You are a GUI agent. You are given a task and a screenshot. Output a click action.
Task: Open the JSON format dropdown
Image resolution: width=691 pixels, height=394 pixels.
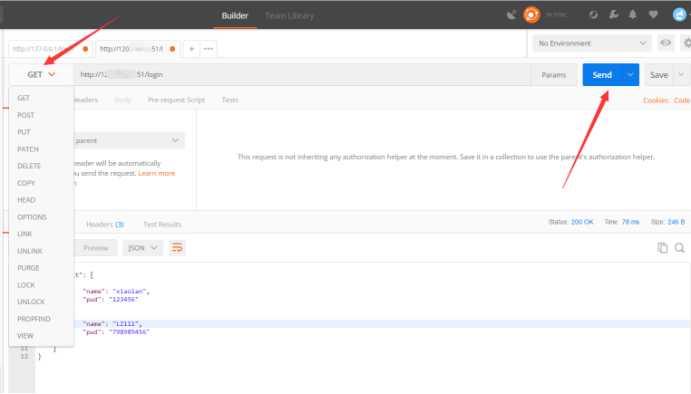[142, 248]
